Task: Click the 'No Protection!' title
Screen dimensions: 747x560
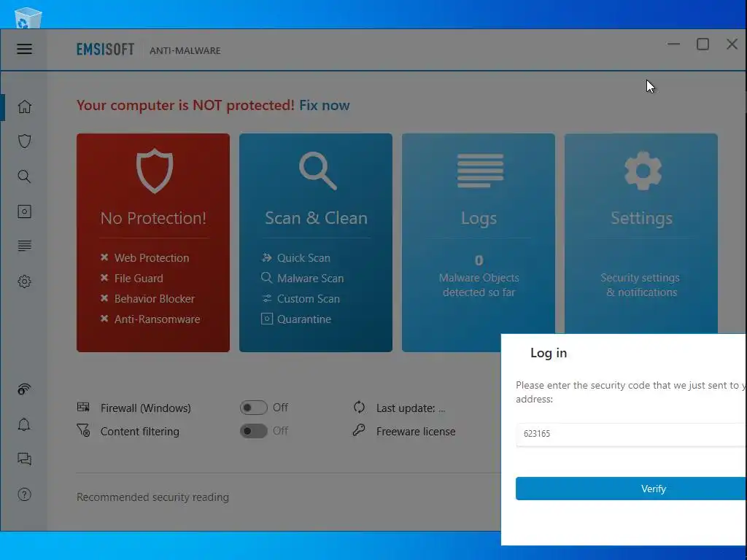Action: point(153,218)
